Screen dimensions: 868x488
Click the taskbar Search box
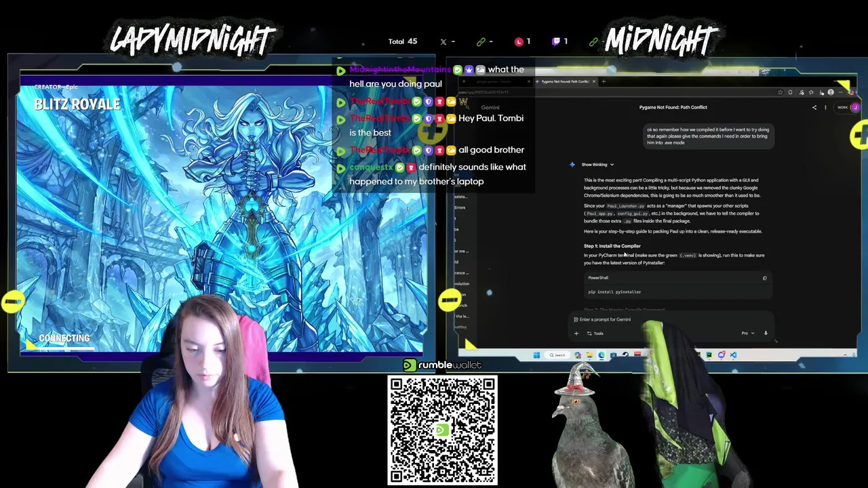557,355
